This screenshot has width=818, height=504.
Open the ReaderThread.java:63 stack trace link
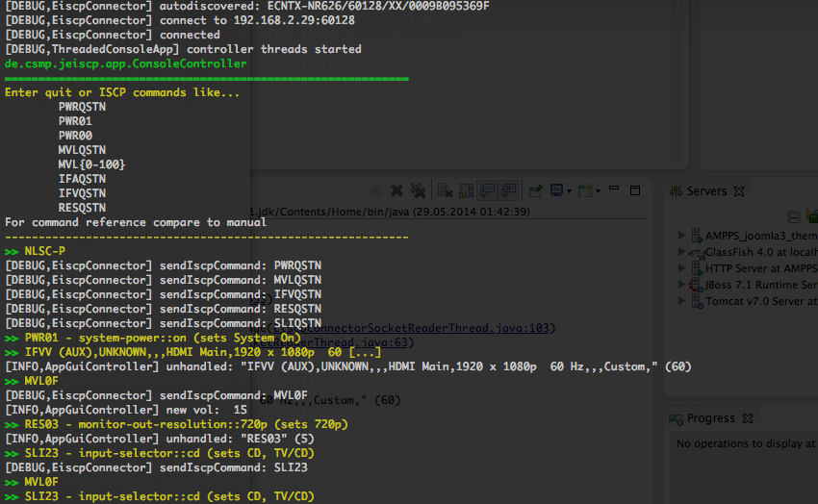coord(331,342)
